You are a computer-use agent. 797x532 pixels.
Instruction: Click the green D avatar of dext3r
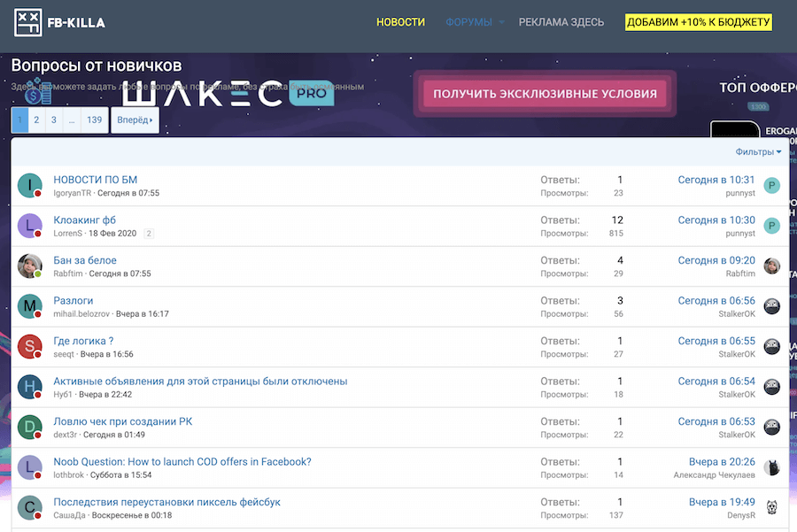coord(30,428)
